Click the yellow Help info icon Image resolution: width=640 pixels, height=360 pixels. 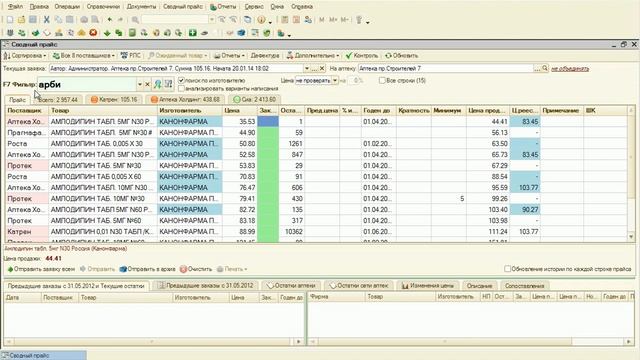coord(261,20)
